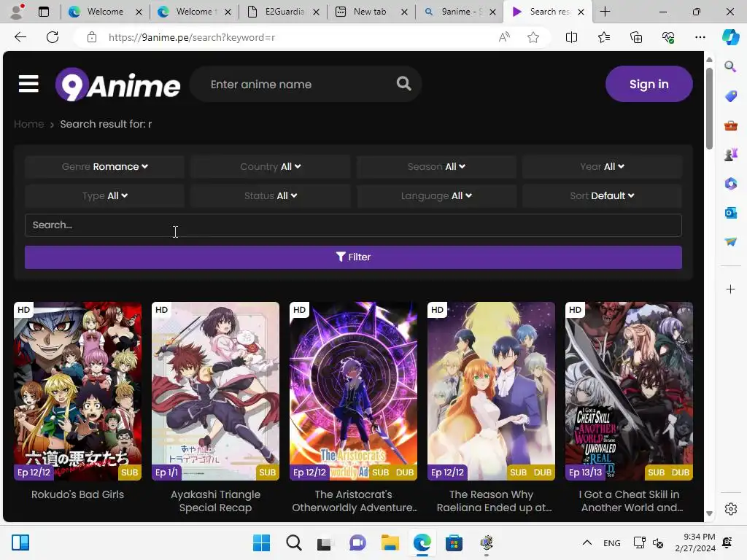Open Microsoft Store from taskbar

454,542
